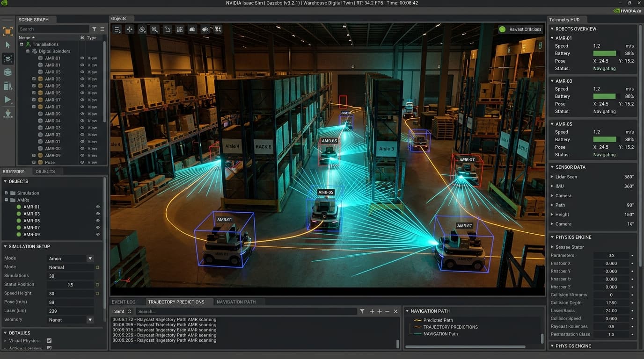The image size is (644, 359).
Task: Expand the Lidar Scan sensor row
Action: [x=552, y=177]
